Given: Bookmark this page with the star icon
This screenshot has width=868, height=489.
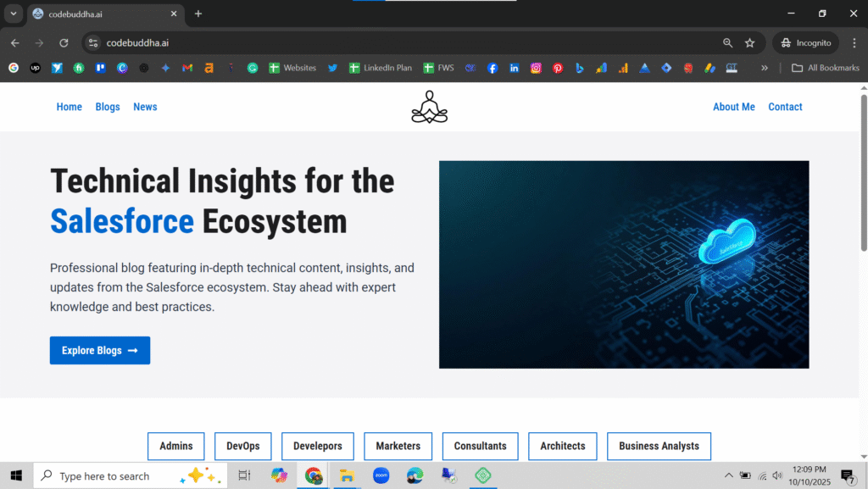Looking at the screenshot, I should pyautogui.click(x=749, y=43).
